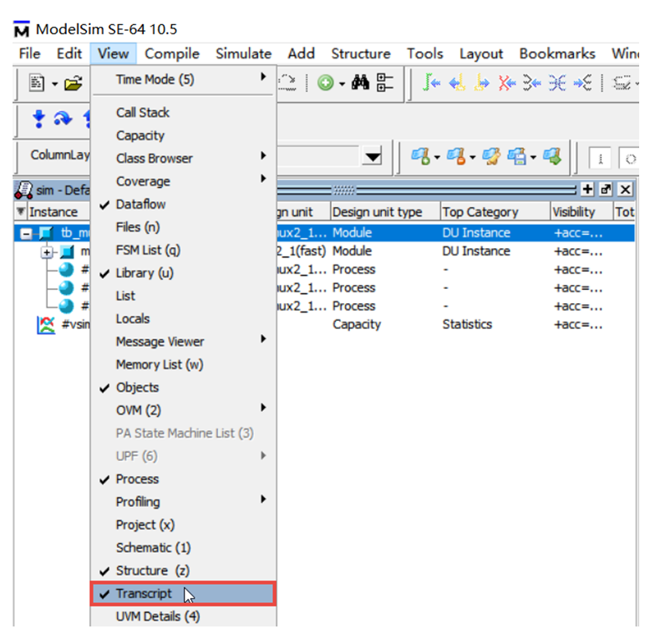Open the delete bookmark dropdown arrow
The height and width of the screenshot is (644, 645).
point(472,158)
